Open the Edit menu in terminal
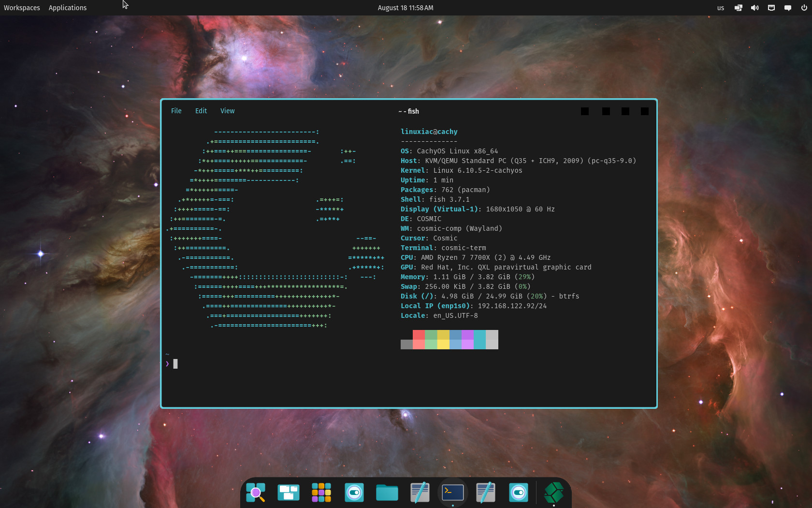This screenshot has height=508, width=812. coord(201,111)
